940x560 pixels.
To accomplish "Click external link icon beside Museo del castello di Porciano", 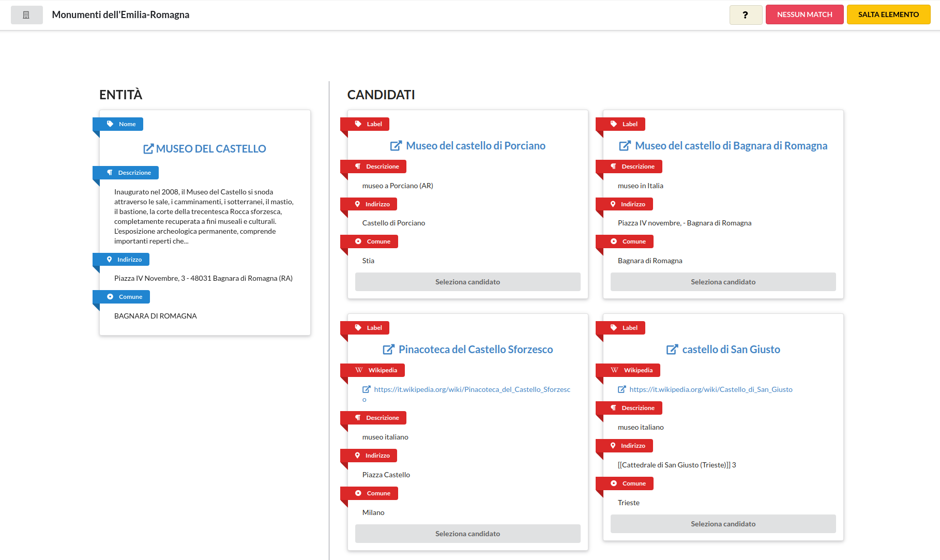I will tap(396, 146).
